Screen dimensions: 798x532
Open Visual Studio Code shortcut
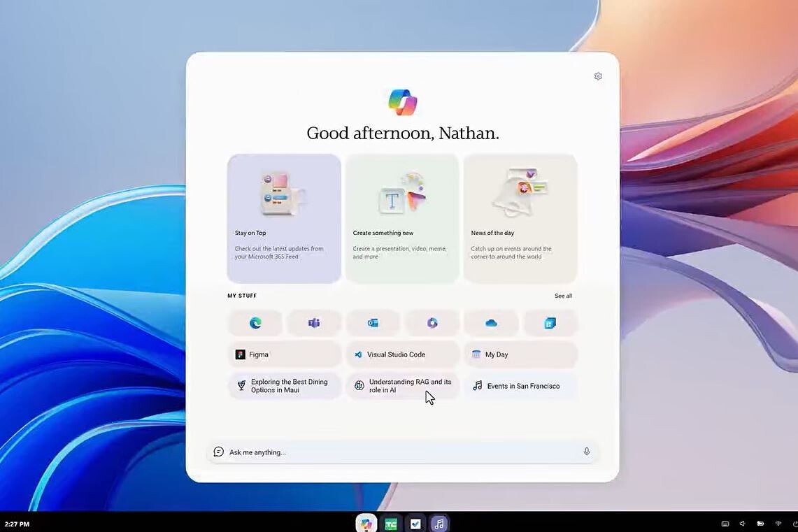[x=402, y=354]
